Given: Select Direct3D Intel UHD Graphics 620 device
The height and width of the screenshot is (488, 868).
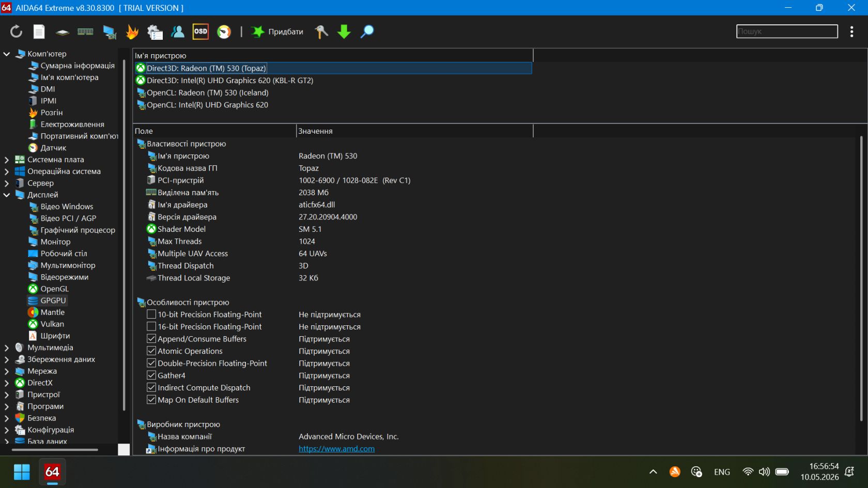Looking at the screenshot, I should point(230,81).
